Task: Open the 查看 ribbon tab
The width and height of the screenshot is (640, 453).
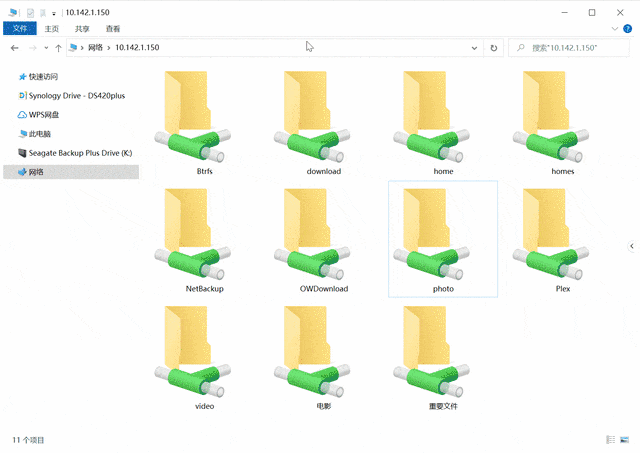Action: pos(113,29)
